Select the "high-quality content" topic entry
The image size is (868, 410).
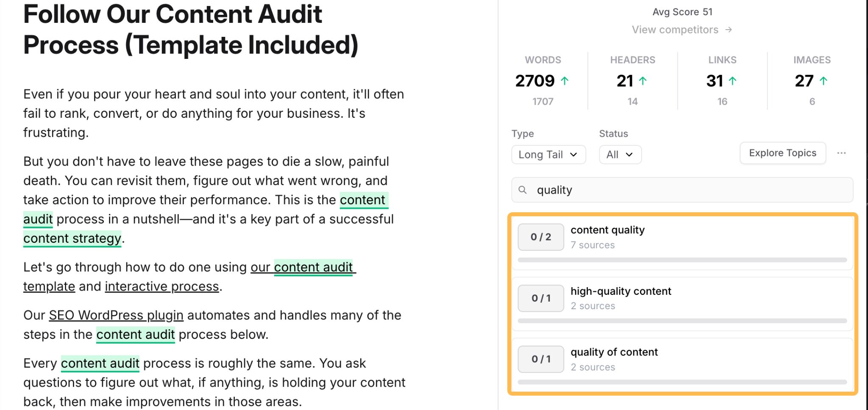(x=621, y=291)
